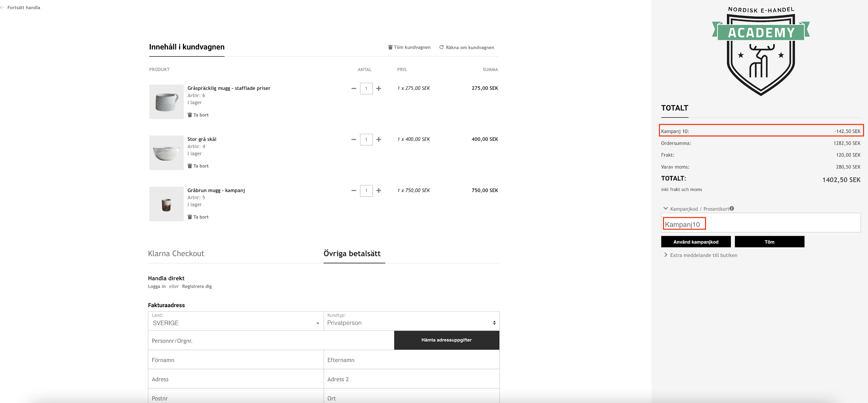Click the Fortsätt handla link
868x403 pixels.
24,7
